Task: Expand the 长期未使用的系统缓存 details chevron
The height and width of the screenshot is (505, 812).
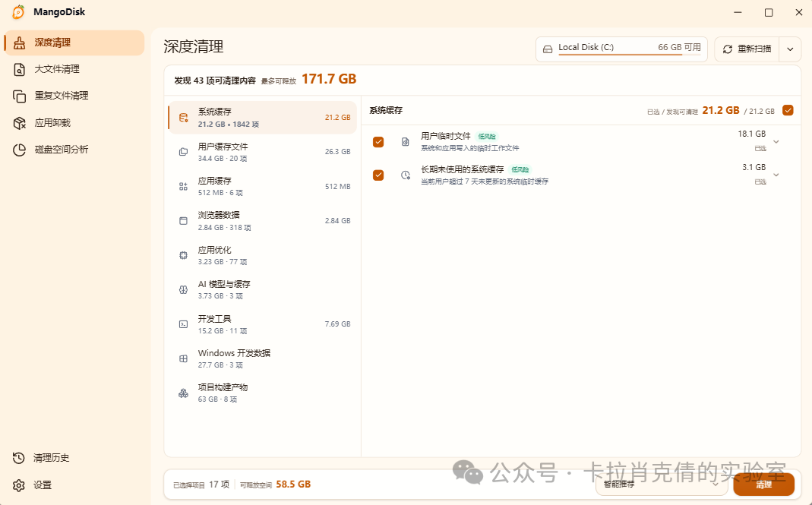Action: tap(776, 175)
